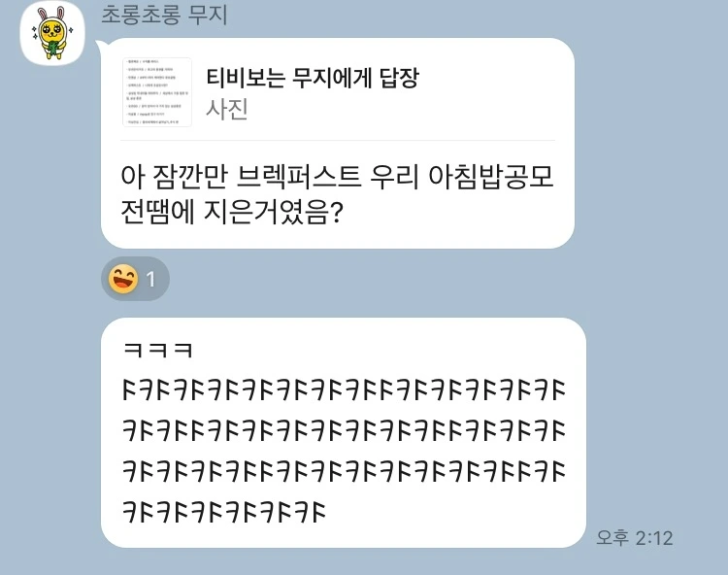Screen dimensions: 728x575
Task: Select the word 브렉퍼스트 in the message
Action: pyautogui.click(x=299, y=178)
